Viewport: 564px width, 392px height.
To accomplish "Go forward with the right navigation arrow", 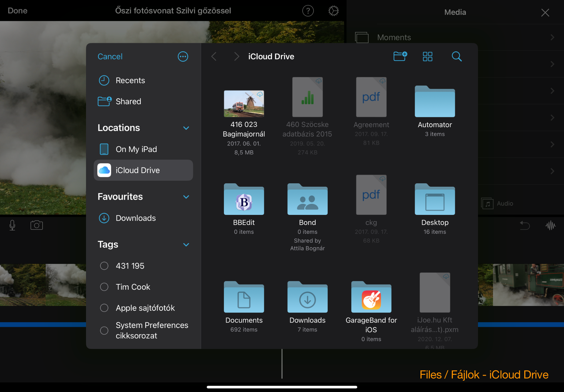I will [237, 56].
